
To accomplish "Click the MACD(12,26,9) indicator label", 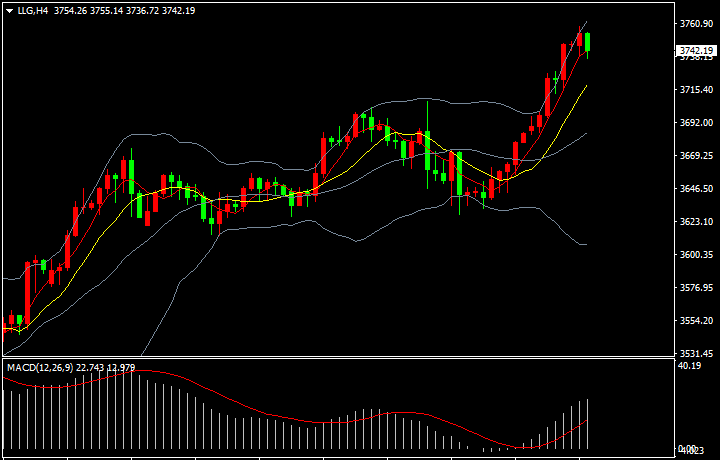I will point(40,368).
